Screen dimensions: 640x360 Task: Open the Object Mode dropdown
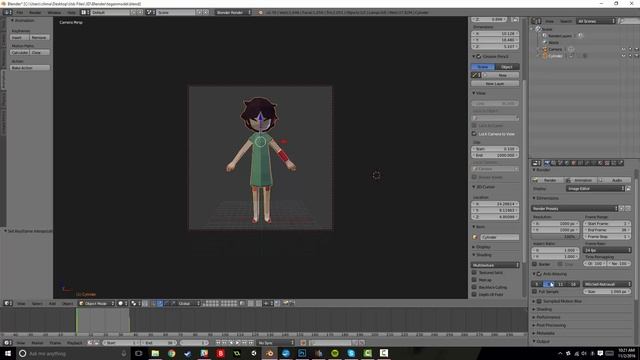coord(96,303)
